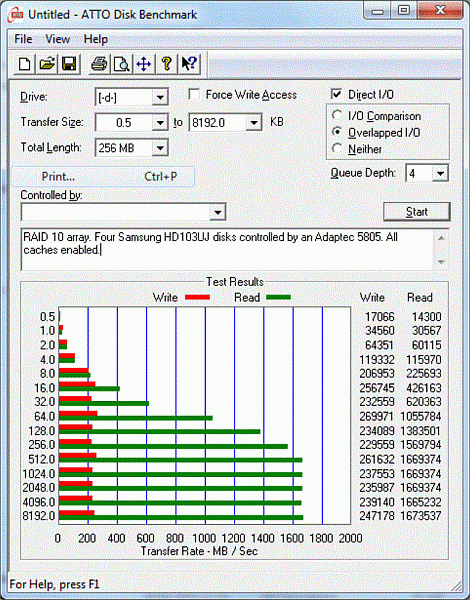Open the File menu
The image size is (470, 600).
[23, 39]
